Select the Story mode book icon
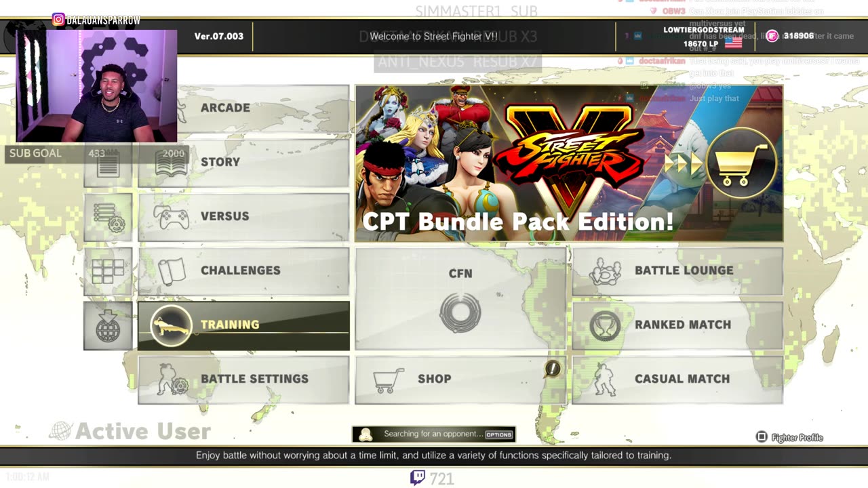868x488 pixels. [x=170, y=163]
